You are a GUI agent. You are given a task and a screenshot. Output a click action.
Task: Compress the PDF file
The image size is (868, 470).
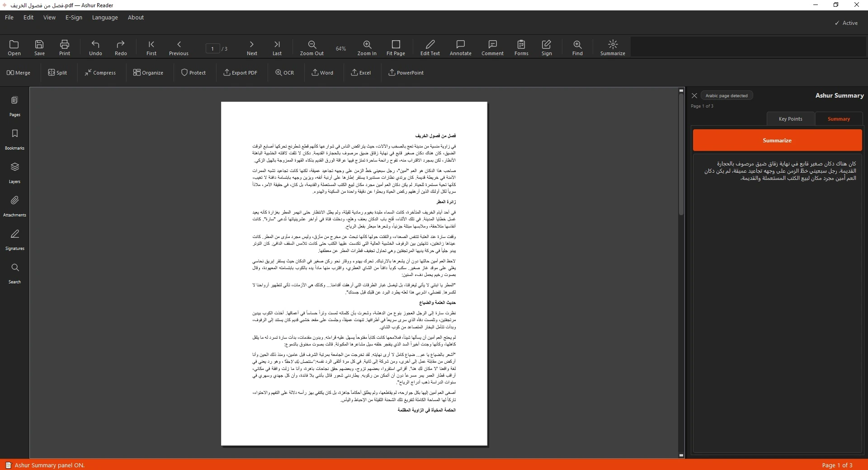click(100, 73)
